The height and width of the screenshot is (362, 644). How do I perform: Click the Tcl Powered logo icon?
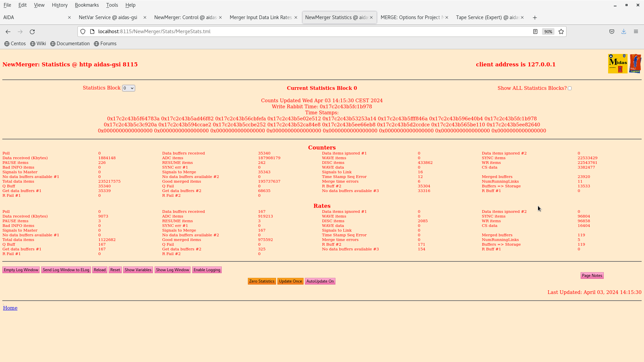pyautogui.click(x=635, y=64)
